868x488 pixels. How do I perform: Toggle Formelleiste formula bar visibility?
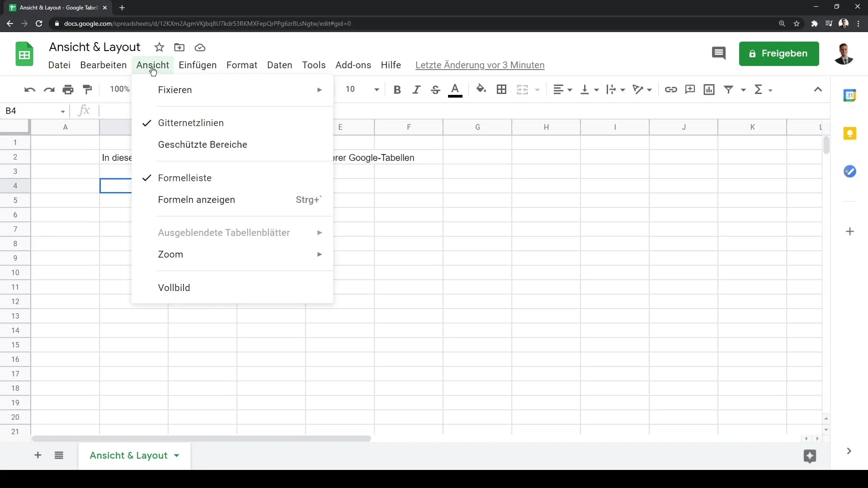[184, 178]
